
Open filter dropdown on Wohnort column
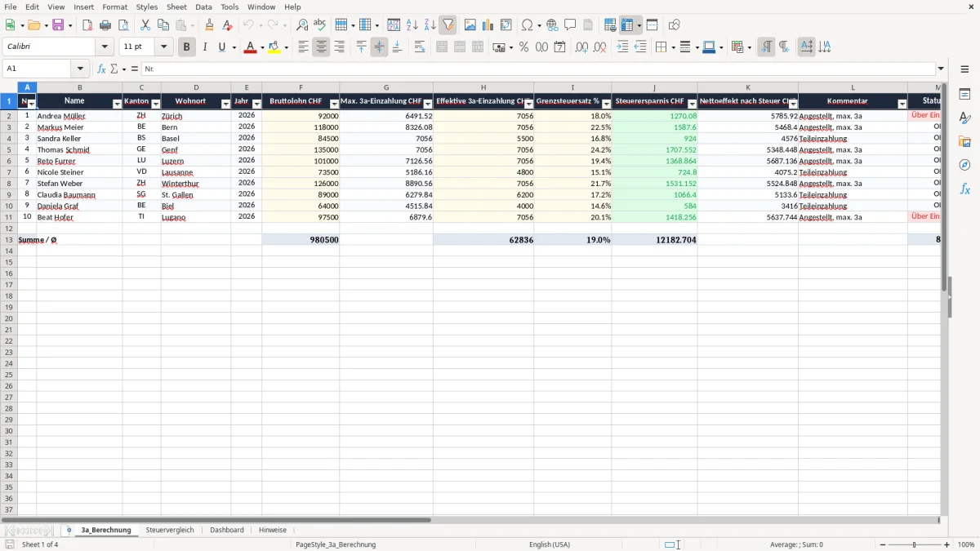tap(225, 104)
